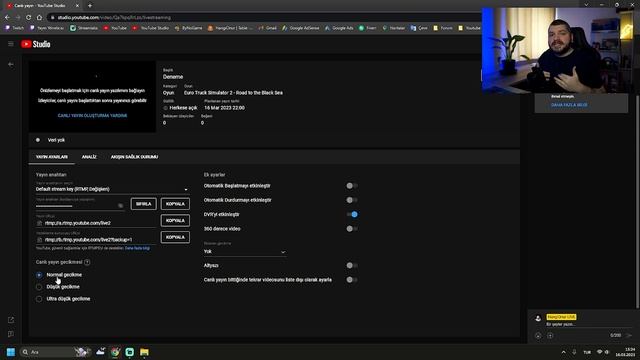The width and height of the screenshot is (640, 360).
Task: Click the live chat panel scrollbar
Action: (637, 202)
